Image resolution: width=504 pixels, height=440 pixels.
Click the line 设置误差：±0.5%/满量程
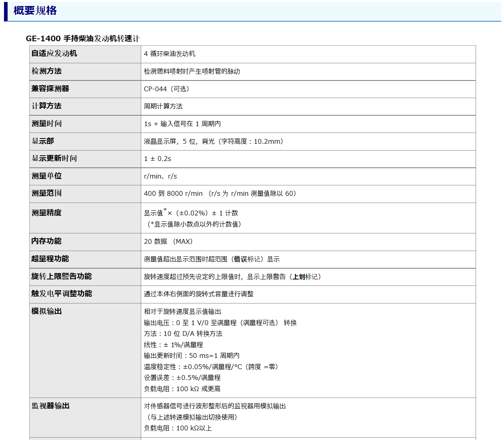[x=182, y=378]
